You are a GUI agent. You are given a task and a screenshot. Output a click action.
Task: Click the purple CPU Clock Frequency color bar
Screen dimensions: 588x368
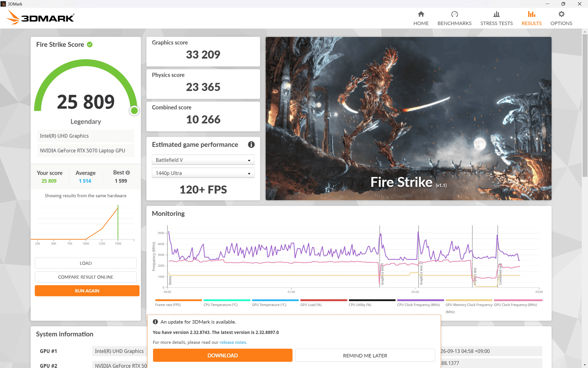421,300
